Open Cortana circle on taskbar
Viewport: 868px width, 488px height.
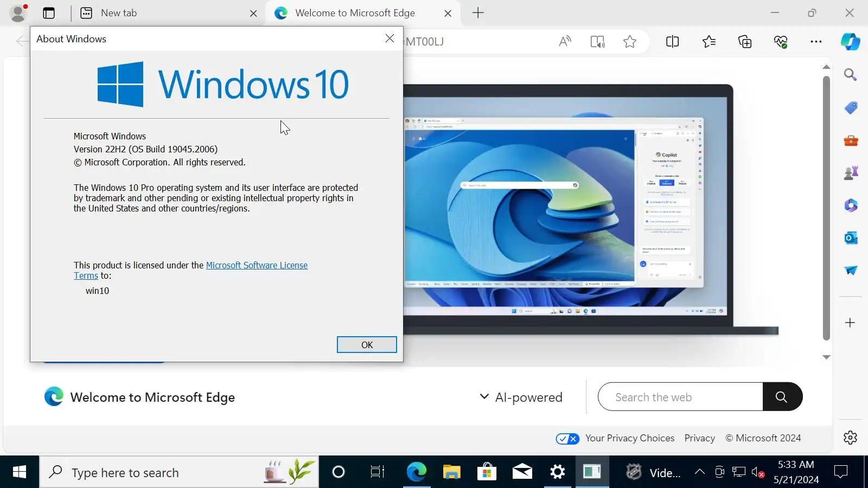[x=338, y=472]
